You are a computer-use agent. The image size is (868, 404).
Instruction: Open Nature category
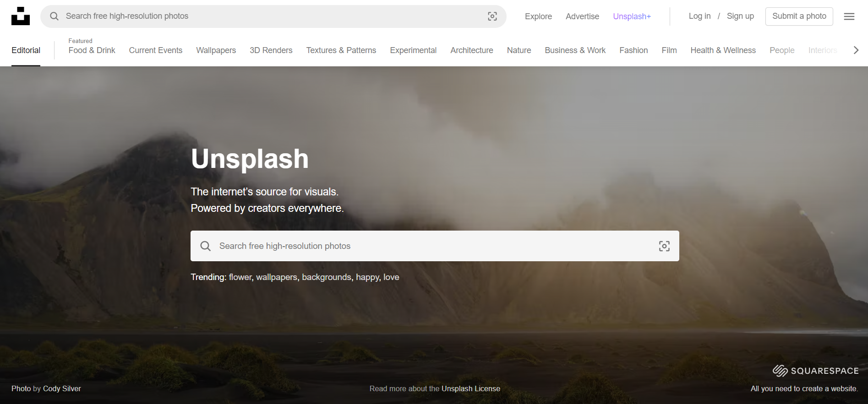[x=519, y=50]
